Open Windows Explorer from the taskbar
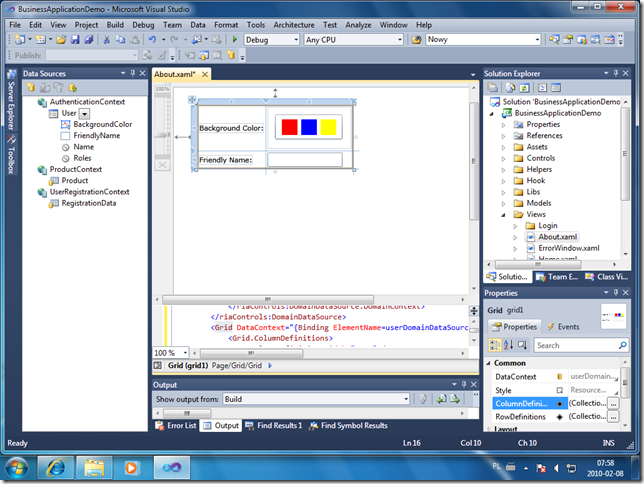This screenshot has width=644, height=484. pyautogui.click(x=94, y=468)
